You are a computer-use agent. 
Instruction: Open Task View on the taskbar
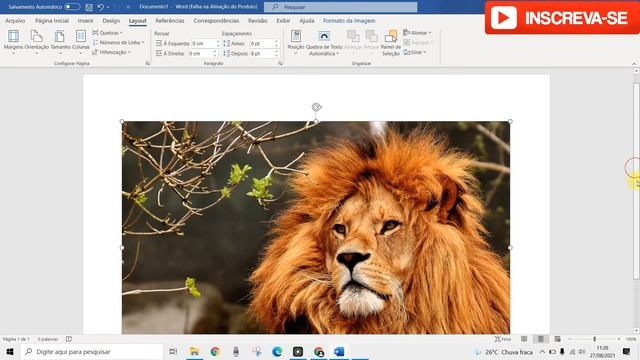click(x=173, y=352)
